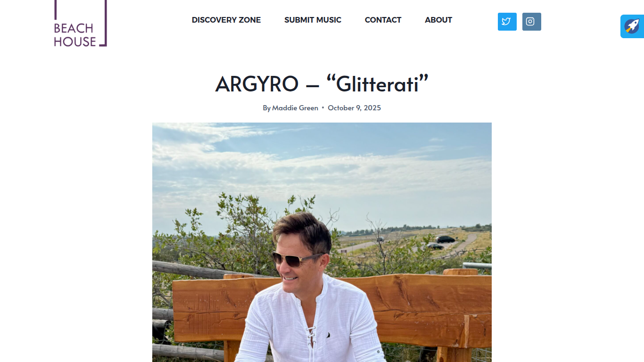Click the Beach House logo

coord(81,23)
